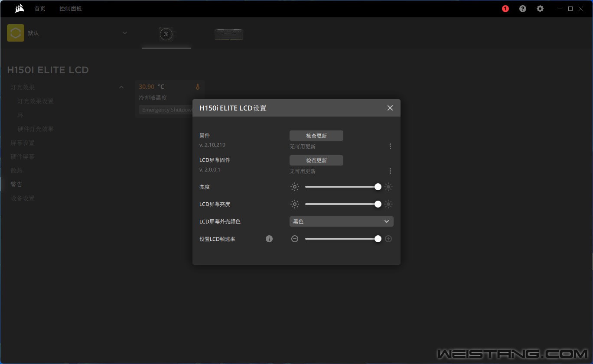593x364 pixels.
Task: Click the Emergency Shutdown field
Action: tap(166, 110)
